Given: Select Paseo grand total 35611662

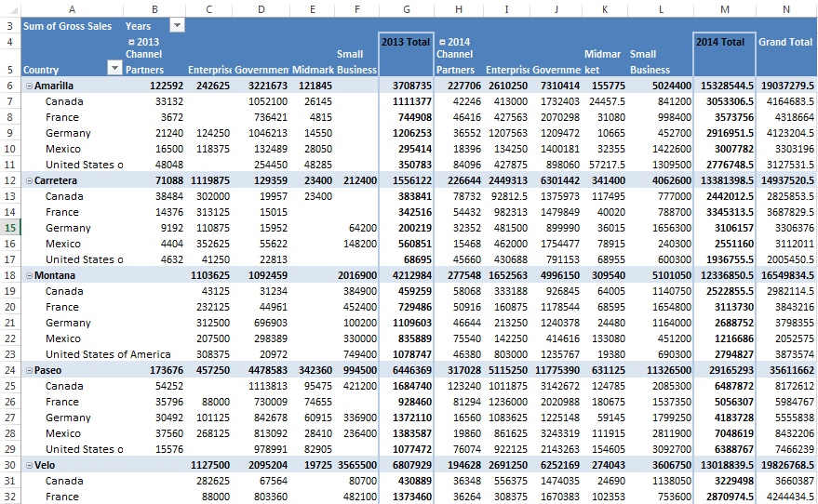Looking at the screenshot, I should point(786,370).
